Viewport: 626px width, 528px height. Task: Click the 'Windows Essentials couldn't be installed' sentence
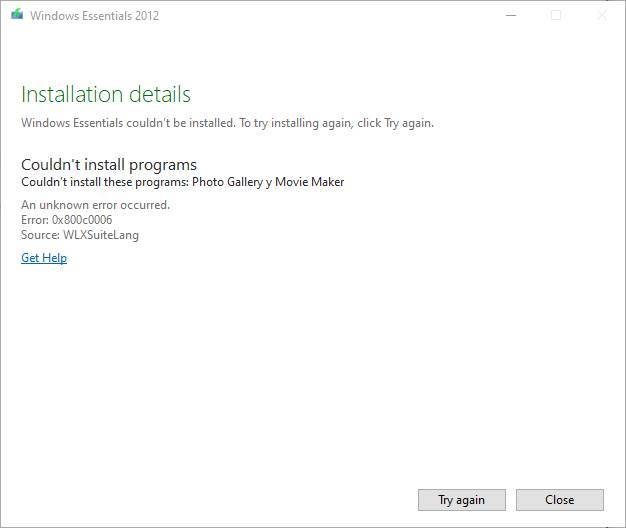click(x=227, y=123)
